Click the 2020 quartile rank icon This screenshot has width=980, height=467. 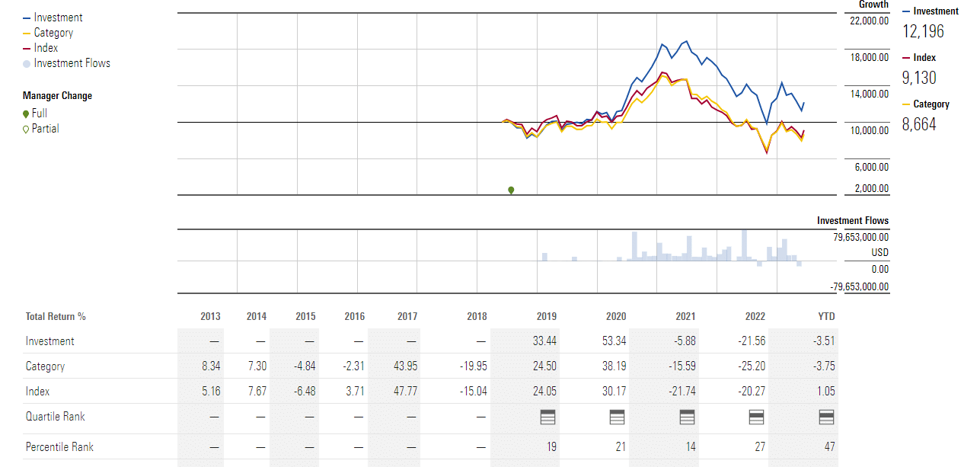coord(618,417)
